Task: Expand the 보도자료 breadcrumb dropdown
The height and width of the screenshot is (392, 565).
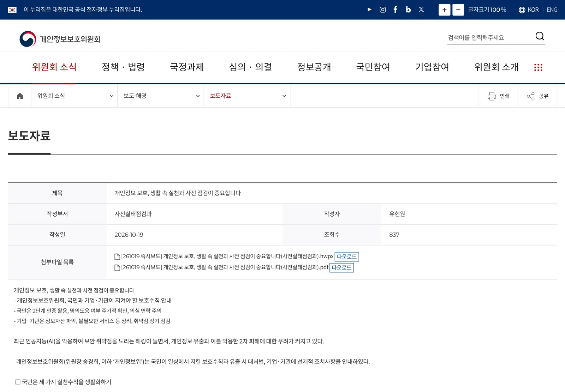Action: click(247, 96)
